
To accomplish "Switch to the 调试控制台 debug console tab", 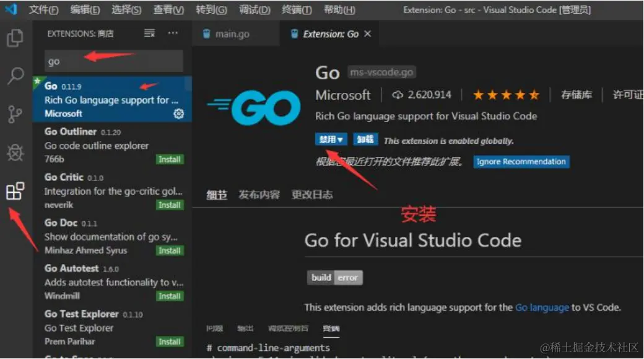I will pos(288,328).
